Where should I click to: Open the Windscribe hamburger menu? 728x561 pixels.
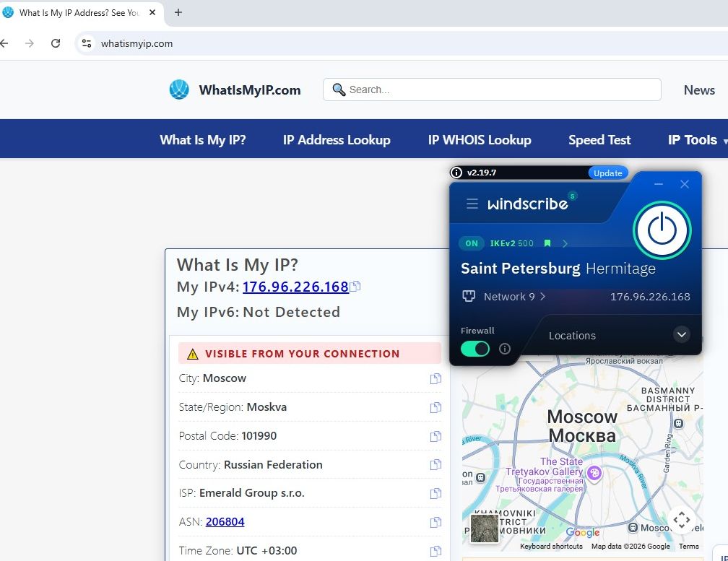(472, 204)
